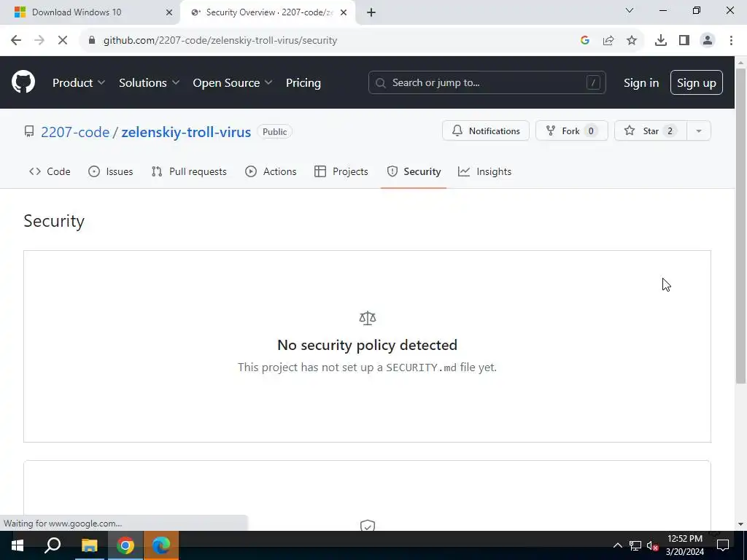Go forward in browser history
747x560 pixels.
[x=39, y=41]
